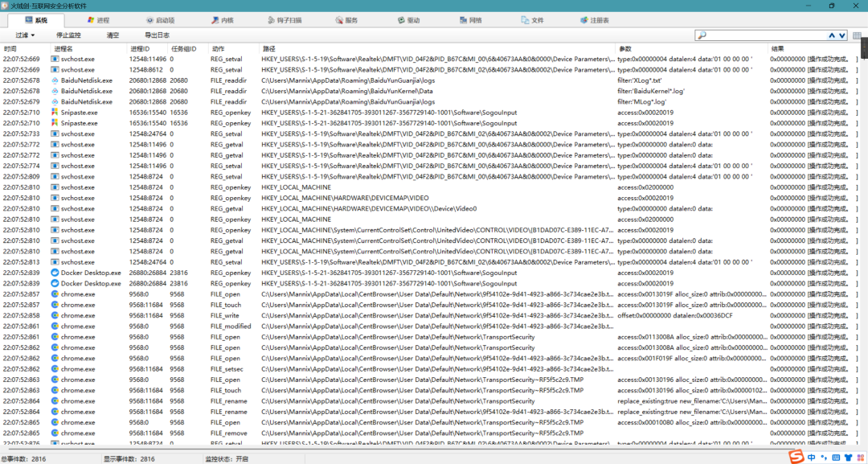868x464 pixels.
Task: Click the 停止监控 button
Action: tap(68, 35)
